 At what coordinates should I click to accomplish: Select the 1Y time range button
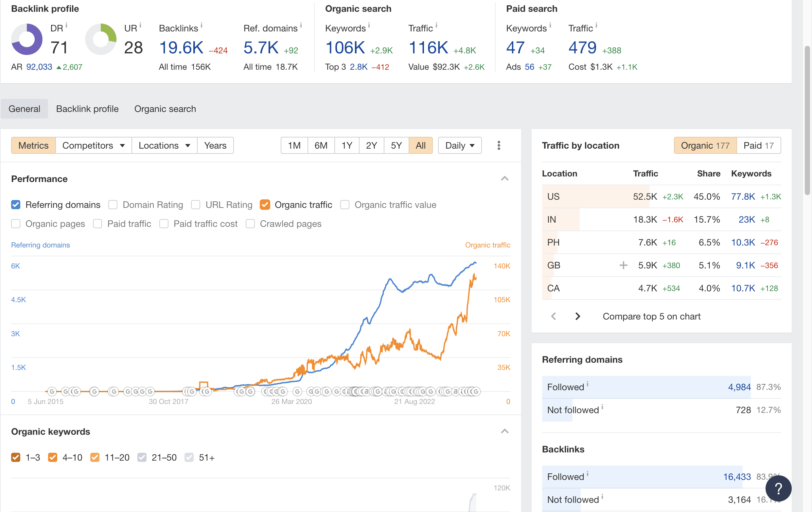tap(347, 145)
